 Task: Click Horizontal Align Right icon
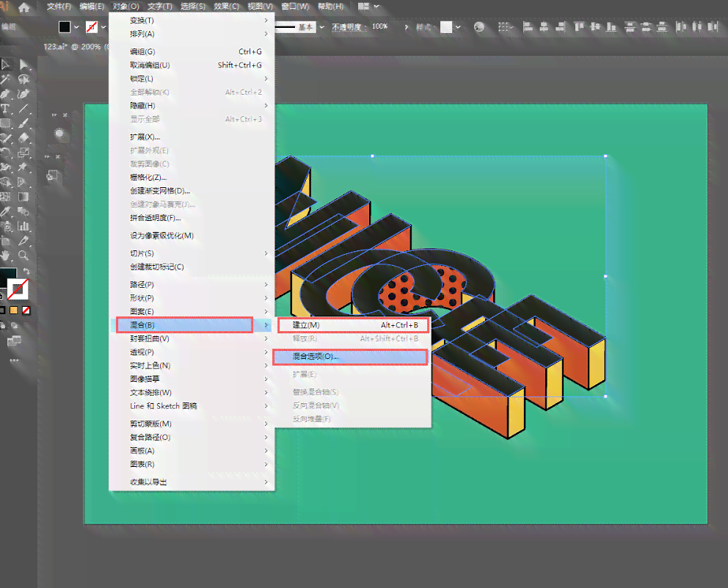[x=561, y=27]
